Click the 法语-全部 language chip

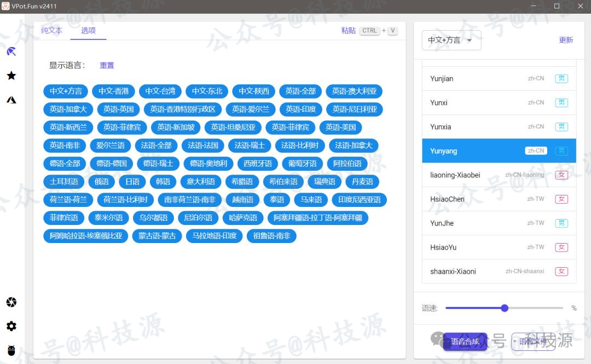(x=156, y=146)
